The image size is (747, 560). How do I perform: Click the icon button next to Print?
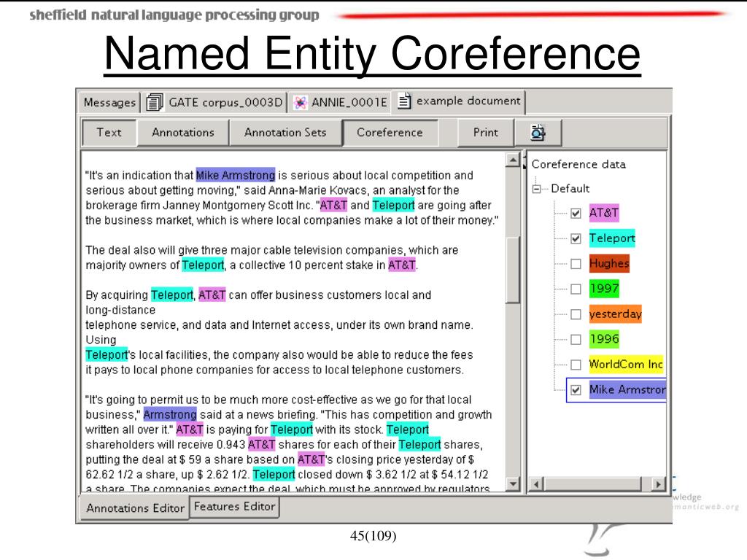coord(538,133)
